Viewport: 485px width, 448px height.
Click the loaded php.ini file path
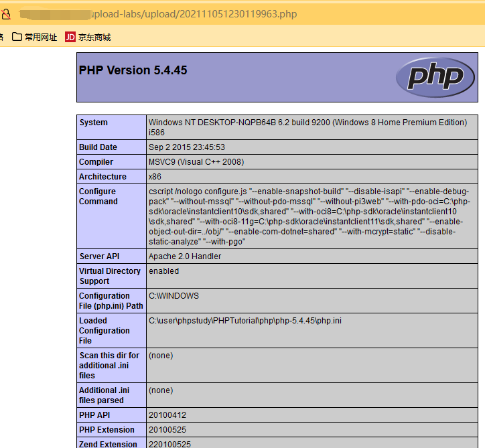coord(245,321)
